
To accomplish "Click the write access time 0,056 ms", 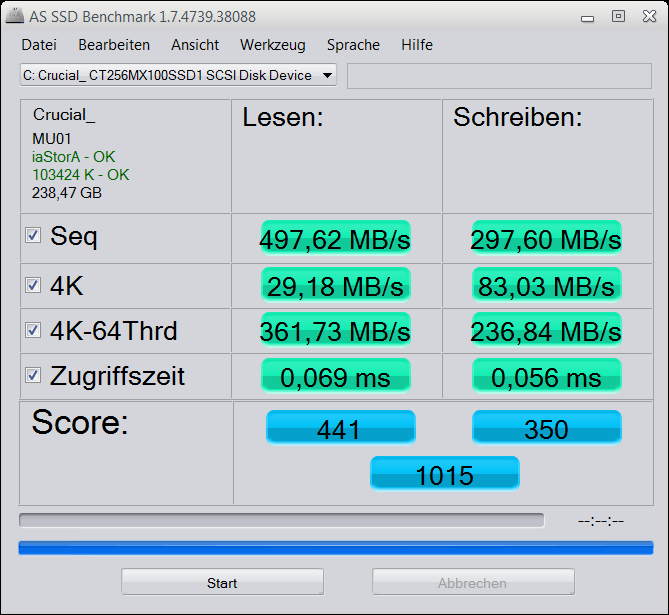I will tap(547, 376).
